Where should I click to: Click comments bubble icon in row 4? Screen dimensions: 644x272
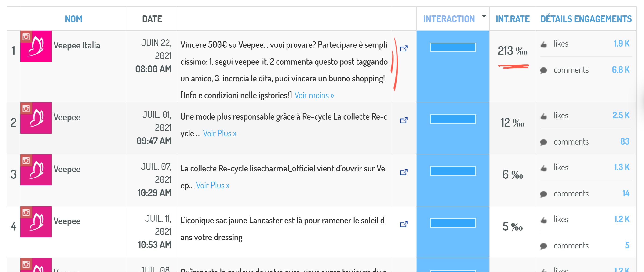pos(543,246)
